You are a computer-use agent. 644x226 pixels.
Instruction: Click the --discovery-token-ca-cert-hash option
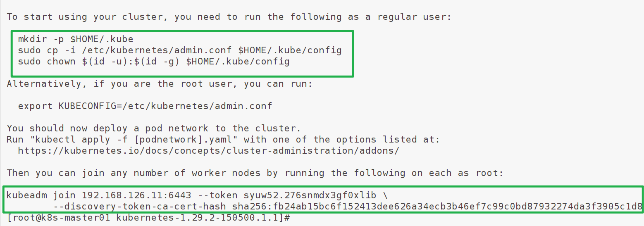(x=134, y=206)
